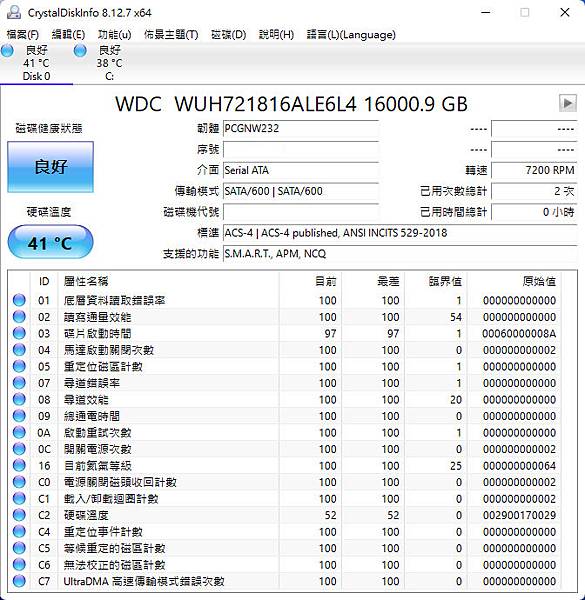The width and height of the screenshot is (585, 600).
Task: Click the CrystalDiskInfo app icon in title bar
Action: click(x=14, y=12)
